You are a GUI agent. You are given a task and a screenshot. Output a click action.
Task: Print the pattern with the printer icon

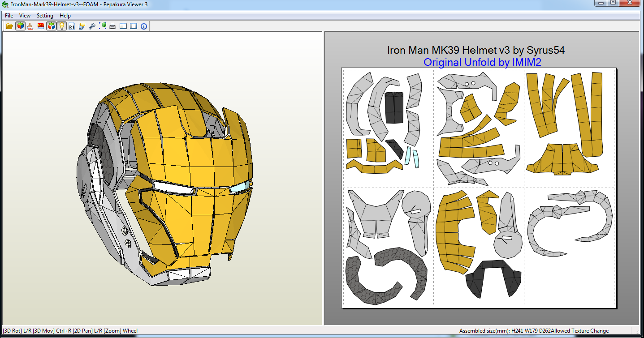coord(113,26)
